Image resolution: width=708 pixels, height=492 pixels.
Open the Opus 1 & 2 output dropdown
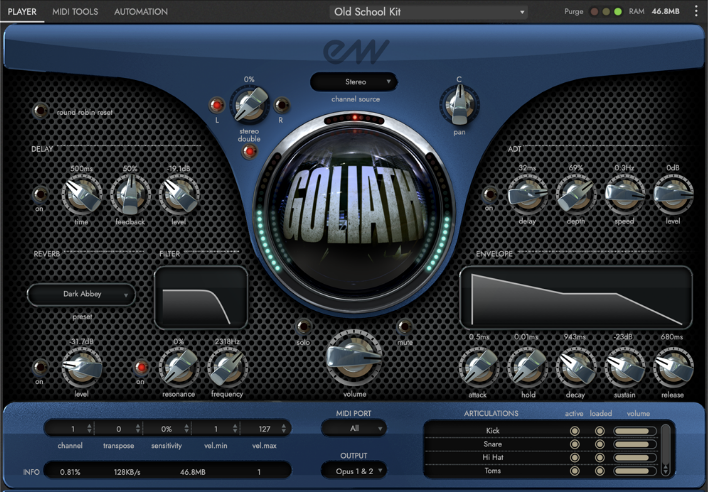coord(353,470)
